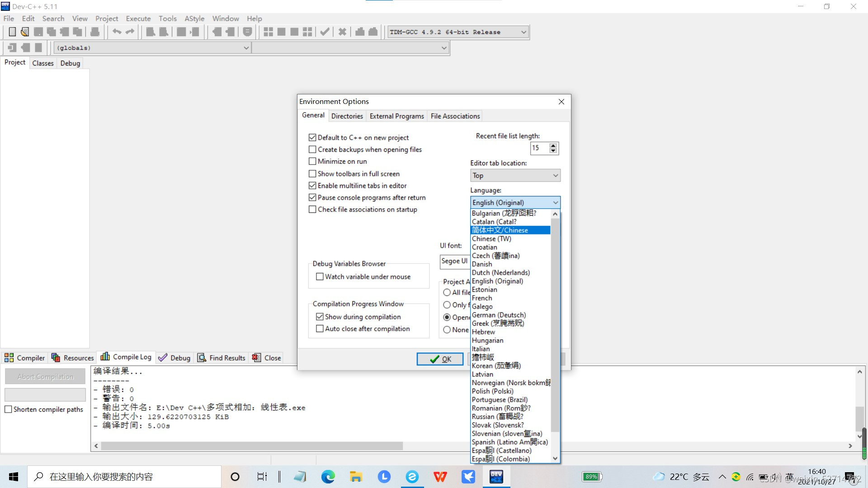868x488 pixels.
Task: Enable Create backups when opening files
Action: pyautogui.click(x=312, y=150)
